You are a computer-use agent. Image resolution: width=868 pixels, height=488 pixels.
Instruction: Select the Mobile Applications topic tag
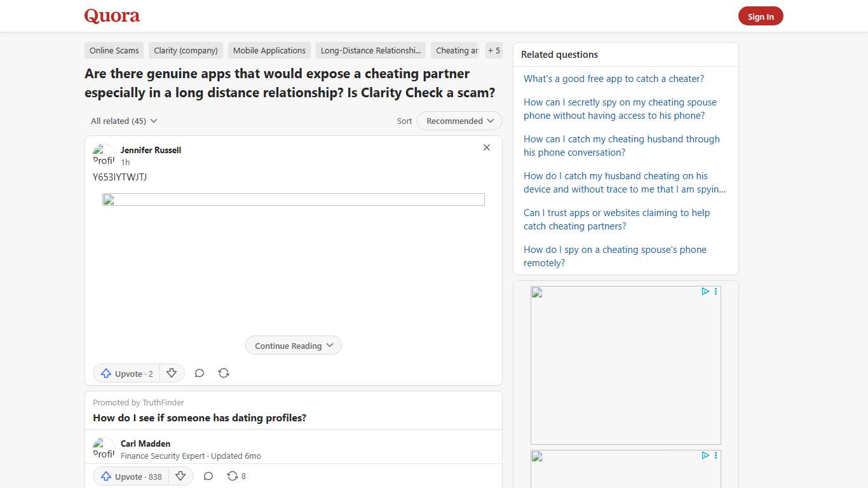[269, 51]
